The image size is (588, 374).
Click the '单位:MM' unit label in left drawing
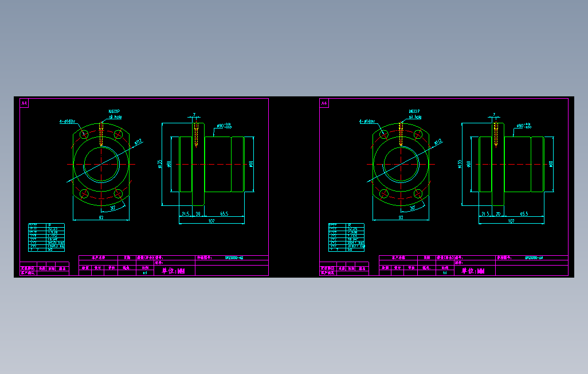173,271
